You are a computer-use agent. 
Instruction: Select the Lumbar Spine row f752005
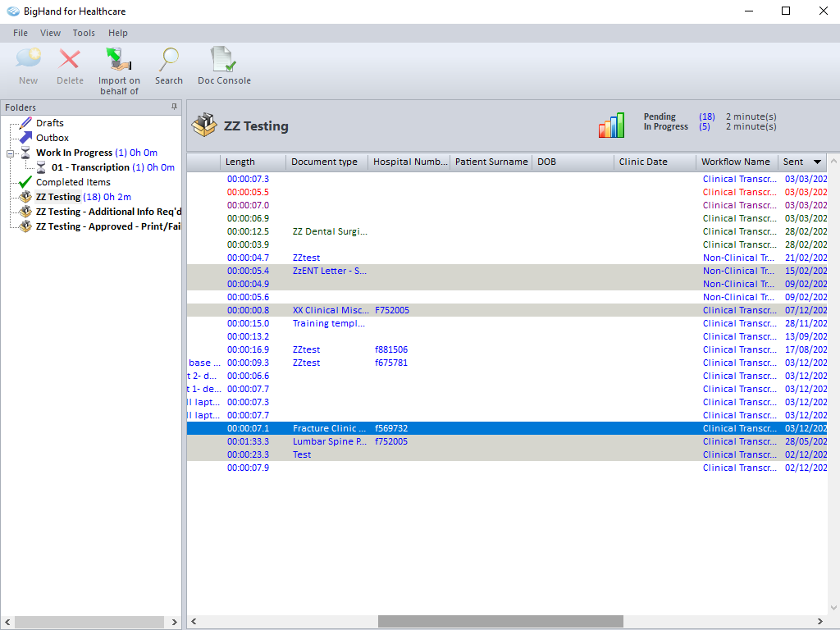[x=507, y=441]
